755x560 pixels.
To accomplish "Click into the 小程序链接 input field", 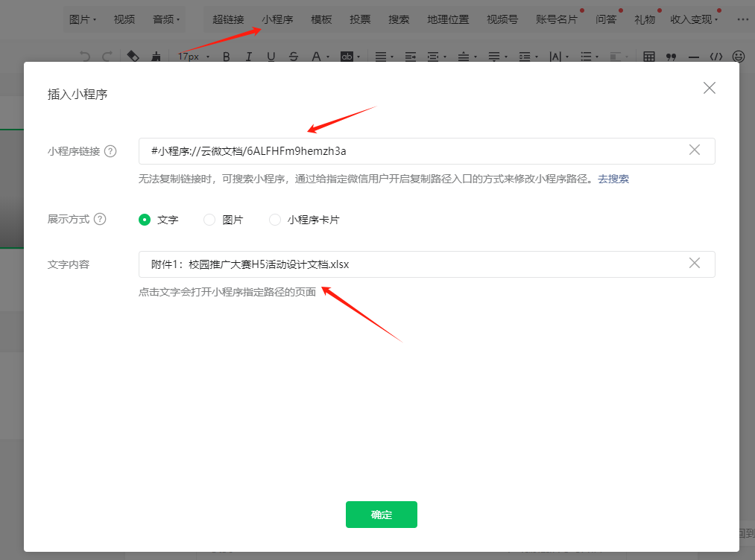I will point(410,151).
